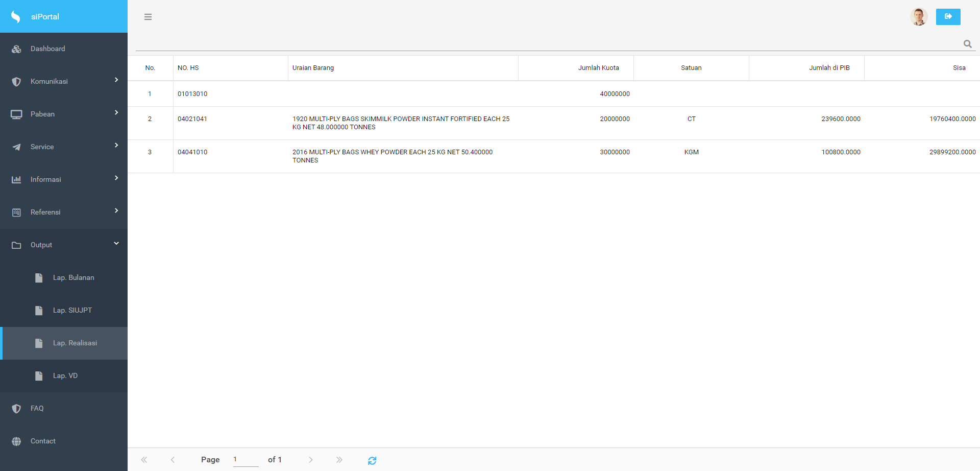Collapse the Output menu chevron
Image resolution: width=980 pixels, height=471 pixels.
coord(116,243)
